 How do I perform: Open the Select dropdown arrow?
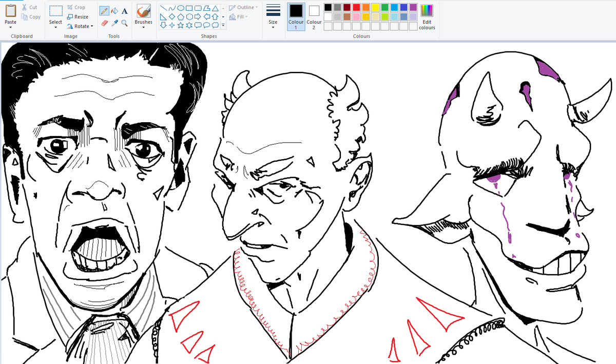(x=56, y=26)
